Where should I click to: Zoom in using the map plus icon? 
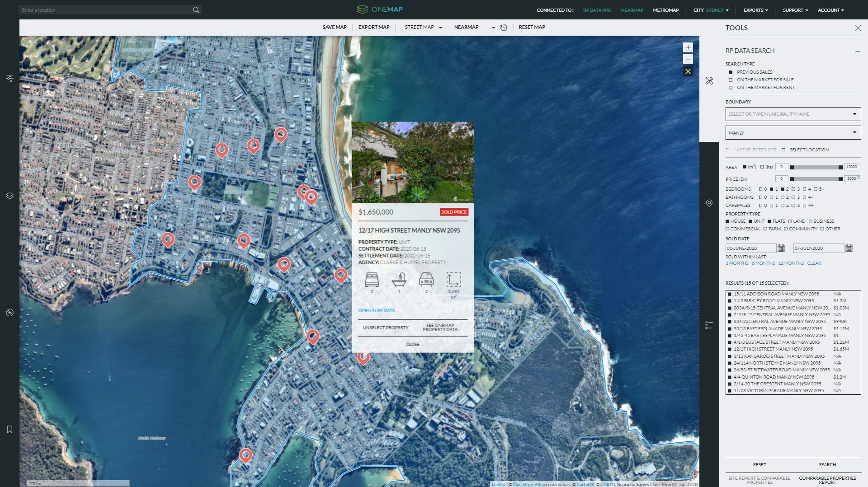688,47
